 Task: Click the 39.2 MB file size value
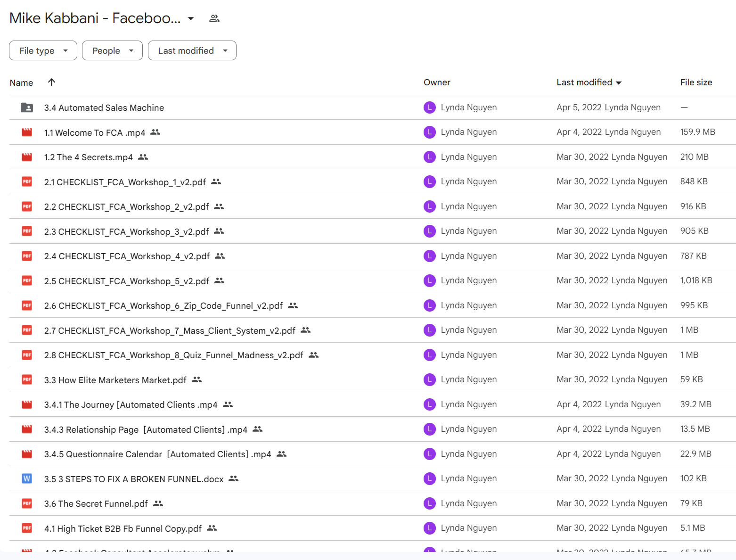coord(695,404)
